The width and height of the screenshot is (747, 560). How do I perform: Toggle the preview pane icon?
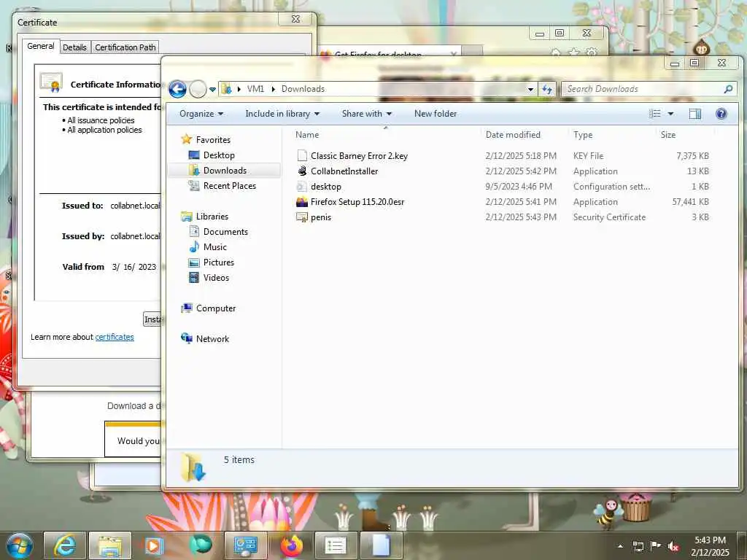pyautogui.click(x=695, y=114)
